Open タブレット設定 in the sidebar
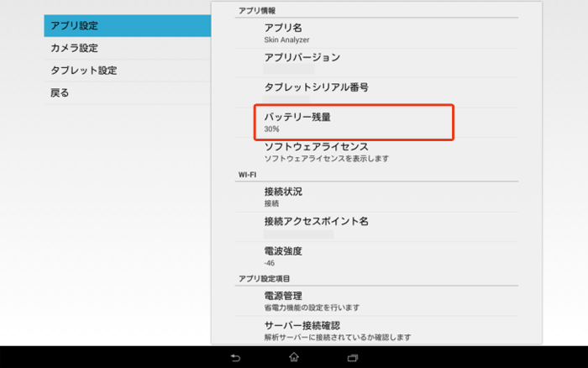 click(126, 71)
